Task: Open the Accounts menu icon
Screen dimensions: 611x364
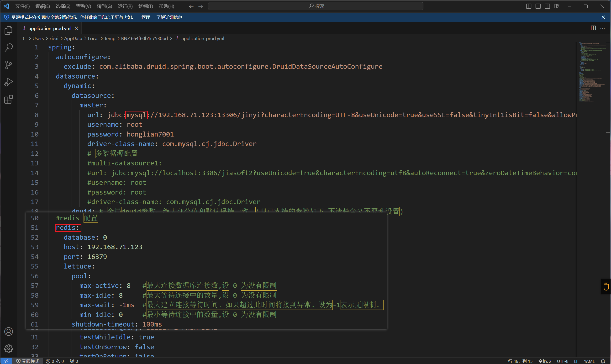Action: pyautogui.click(x=9, y=331)
